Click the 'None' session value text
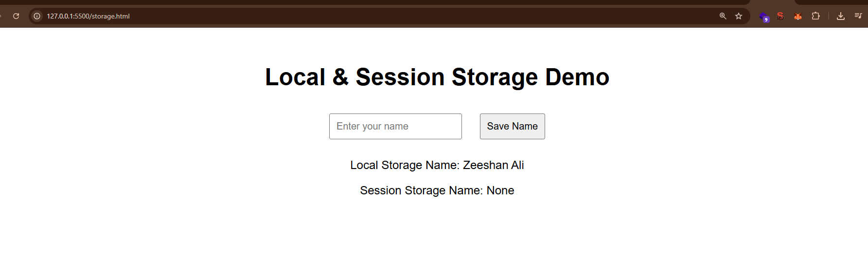The image size is (868, 264). point(500,190)
